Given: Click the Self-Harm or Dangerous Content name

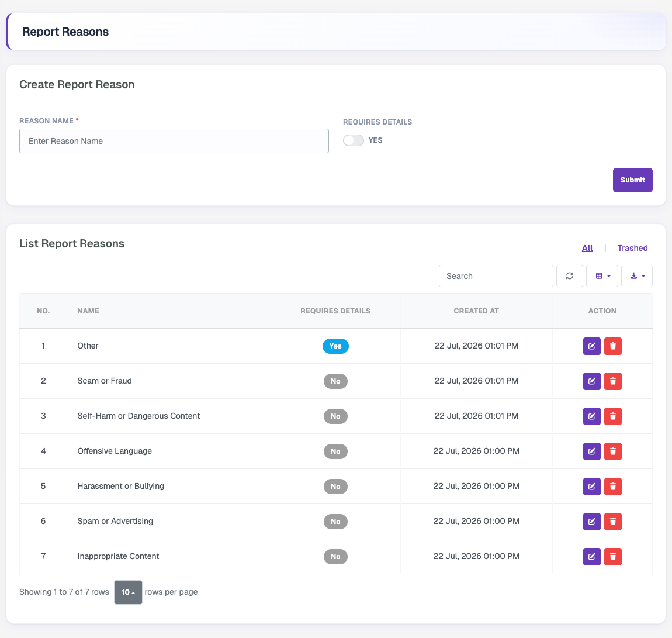Looking at the screenshot, I should [138, 416].
